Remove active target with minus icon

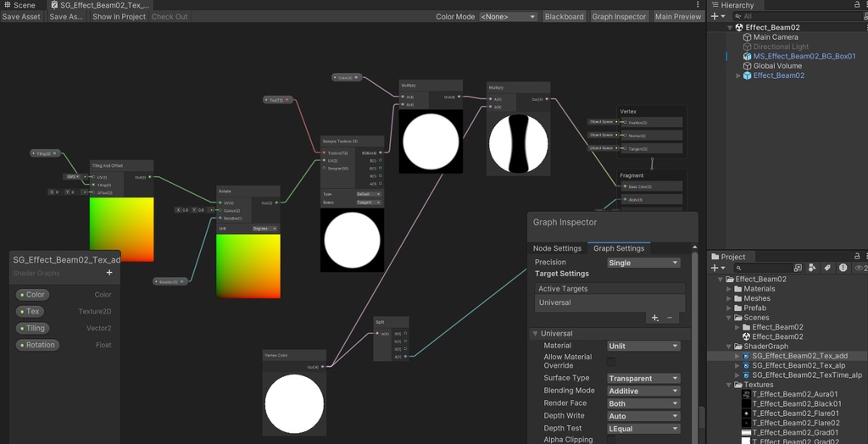click(670, 318)
